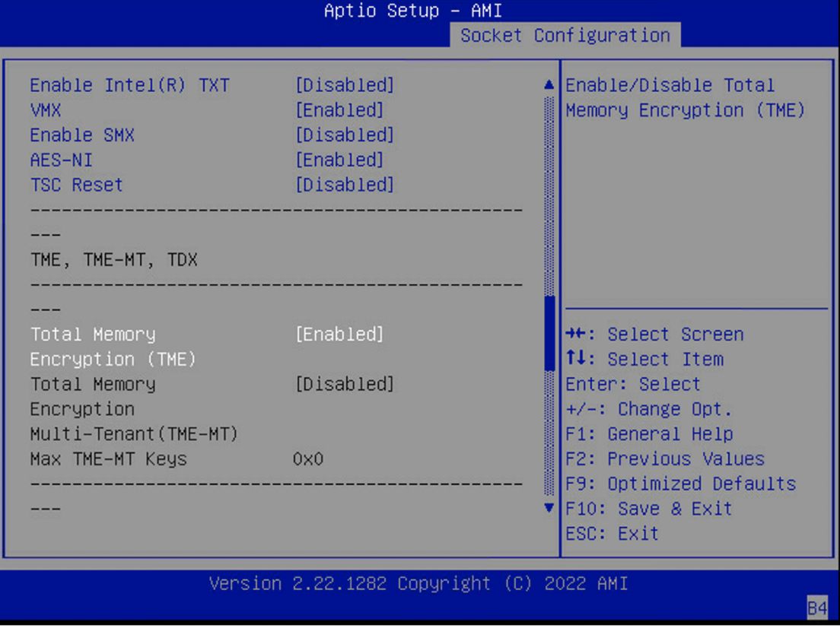The image size is (840, 628).
Task: Click the F10: Save & Exit hint
Action: click(648, 509)
